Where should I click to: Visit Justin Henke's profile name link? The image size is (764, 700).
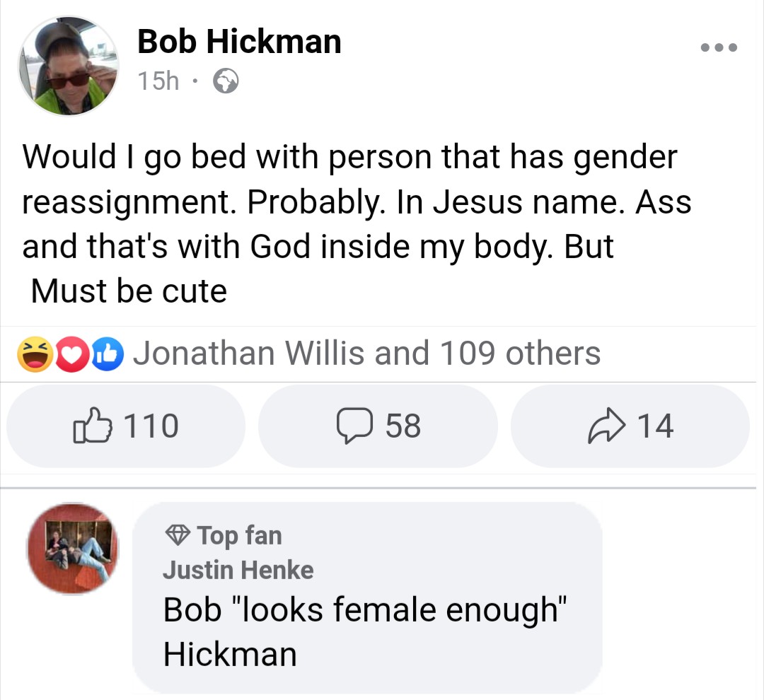238,569
